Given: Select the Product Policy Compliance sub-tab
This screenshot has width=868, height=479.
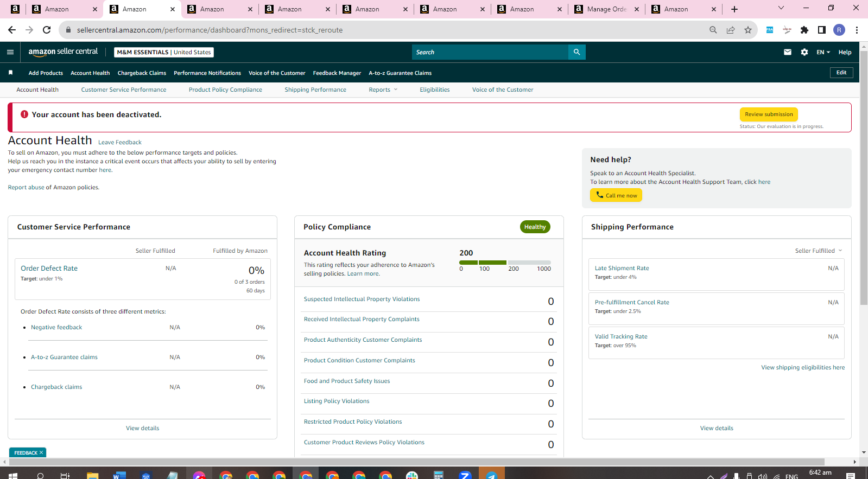Looking at the screenshot, I should point(225,90).
